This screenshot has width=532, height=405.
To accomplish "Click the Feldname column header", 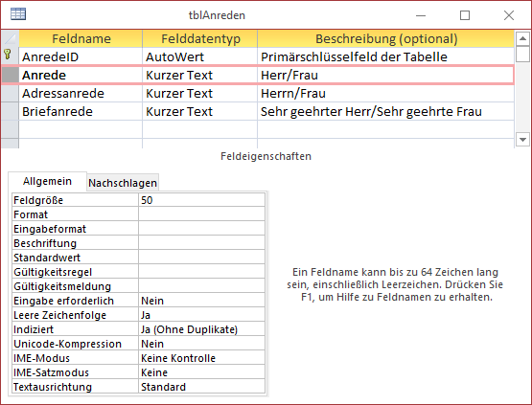I will pyautogui.click(x=81, y=38).
